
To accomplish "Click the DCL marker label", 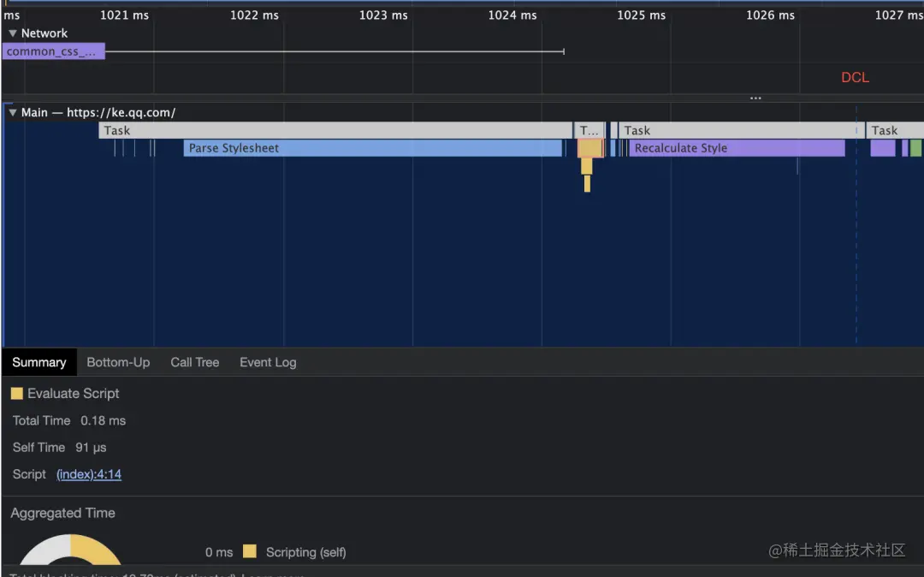I will pos(855,77).
